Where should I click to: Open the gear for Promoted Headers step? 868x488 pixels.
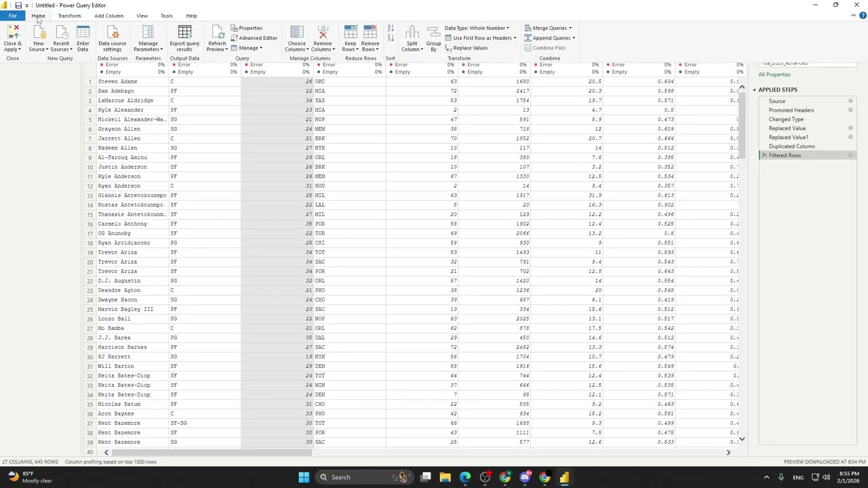(850, 110)
